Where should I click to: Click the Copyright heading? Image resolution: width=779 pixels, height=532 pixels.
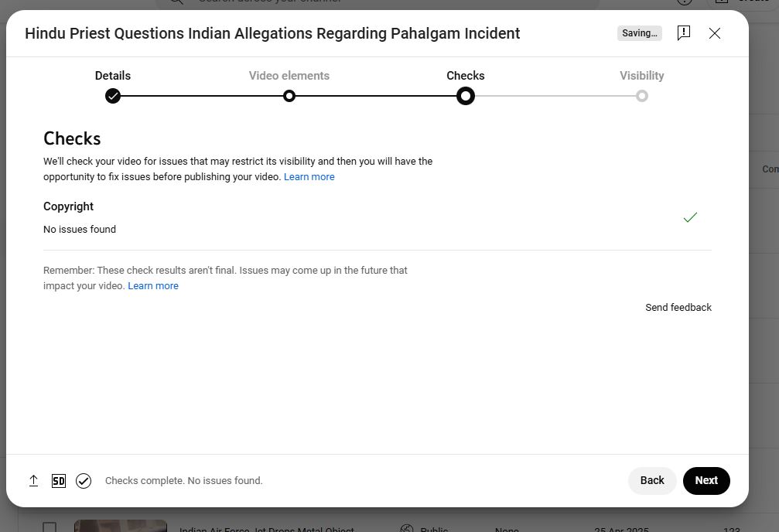coord(68,206)
